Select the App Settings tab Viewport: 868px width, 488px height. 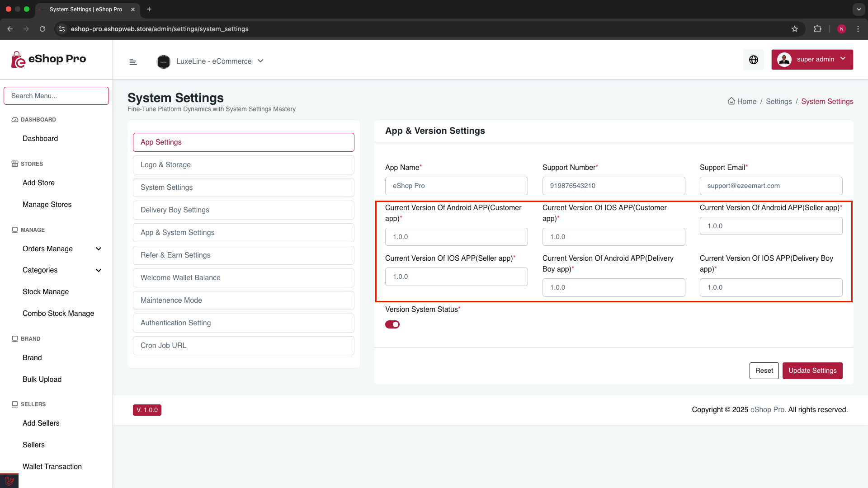point(243,142)
